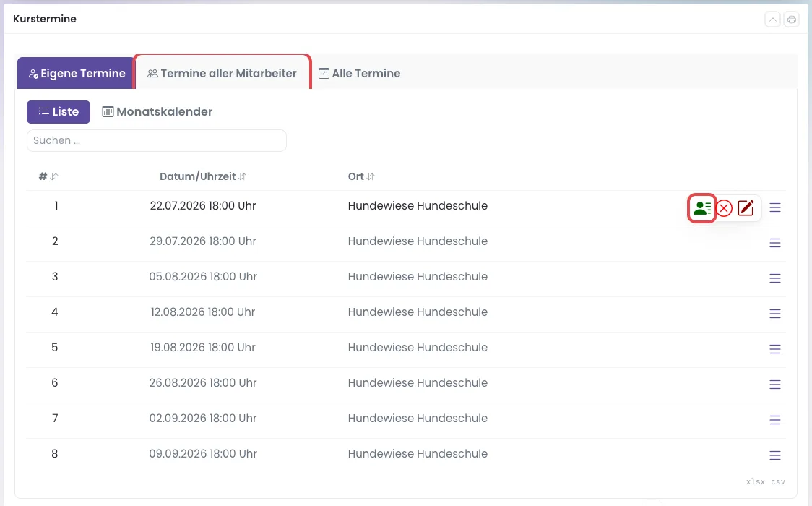Switch to Termine aller Mitarbeiter tab
This screenshot has width=812, height=506.
tap(223, 73)
